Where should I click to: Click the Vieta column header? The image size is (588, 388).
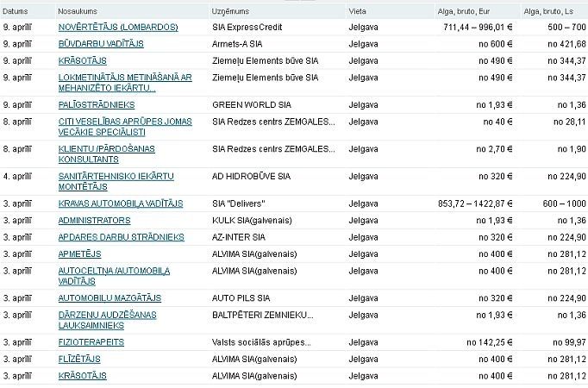coord(358,11)
